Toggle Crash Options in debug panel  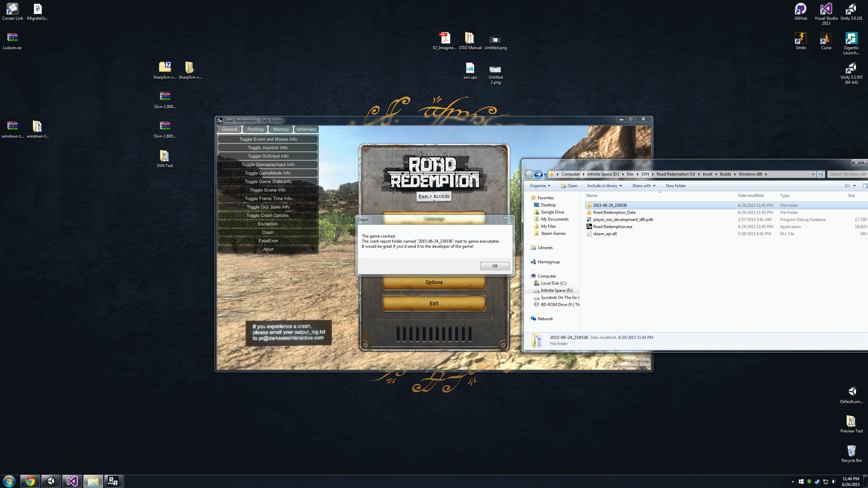point(268,216)
